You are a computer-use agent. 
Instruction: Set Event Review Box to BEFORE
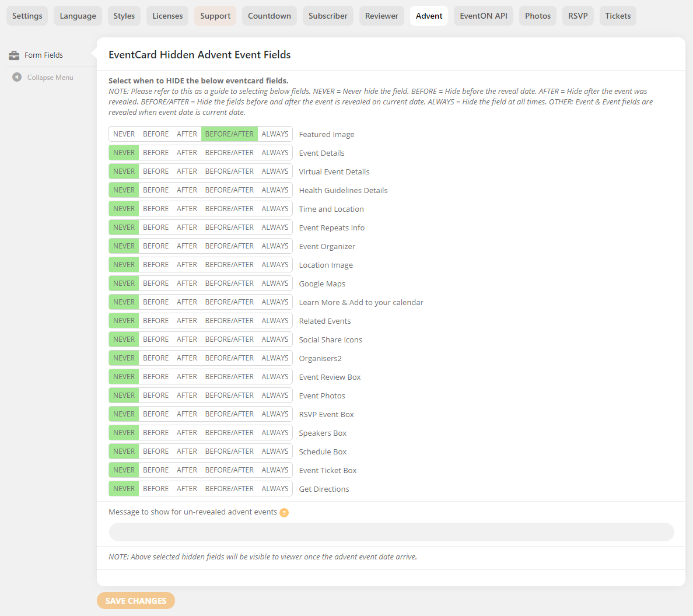pos(156,376)
